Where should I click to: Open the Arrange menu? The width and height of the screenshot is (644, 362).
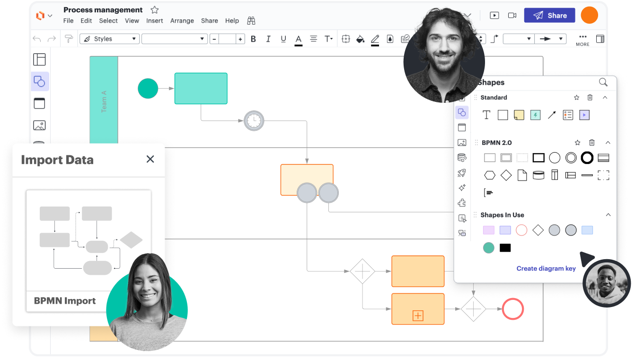pos(182,21)
